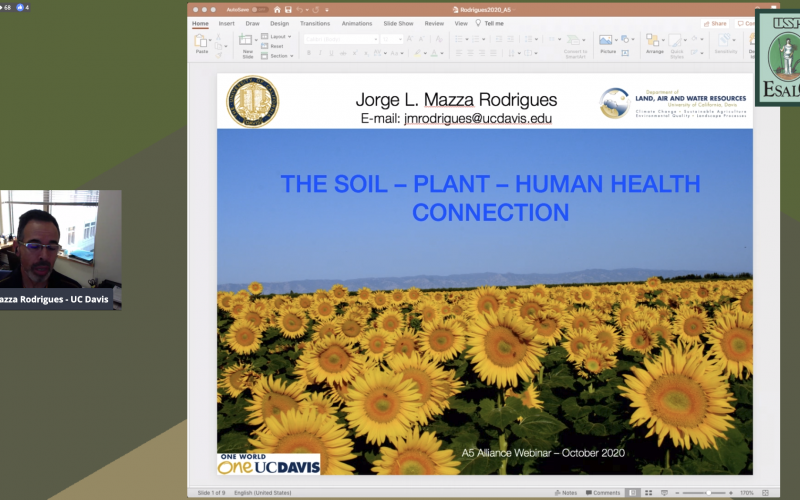Switch to the Insert tab
The image size is (800, 500).
(x=227, y=23)
